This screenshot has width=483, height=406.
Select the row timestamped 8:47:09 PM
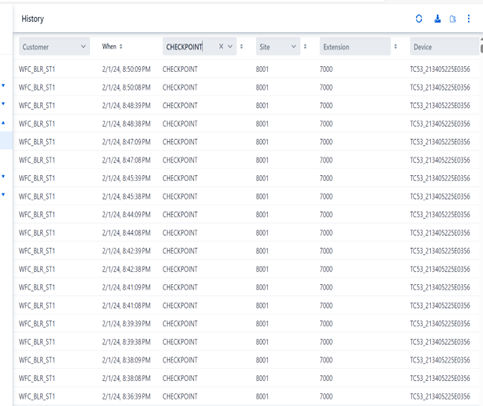pos(247,142)
